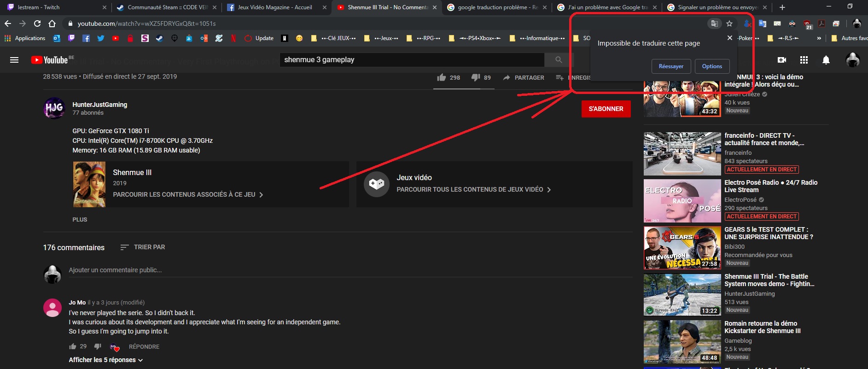The width and height of the screenshot is (868, 369).
Task: Go to browser home page
Action: [52, 23]
